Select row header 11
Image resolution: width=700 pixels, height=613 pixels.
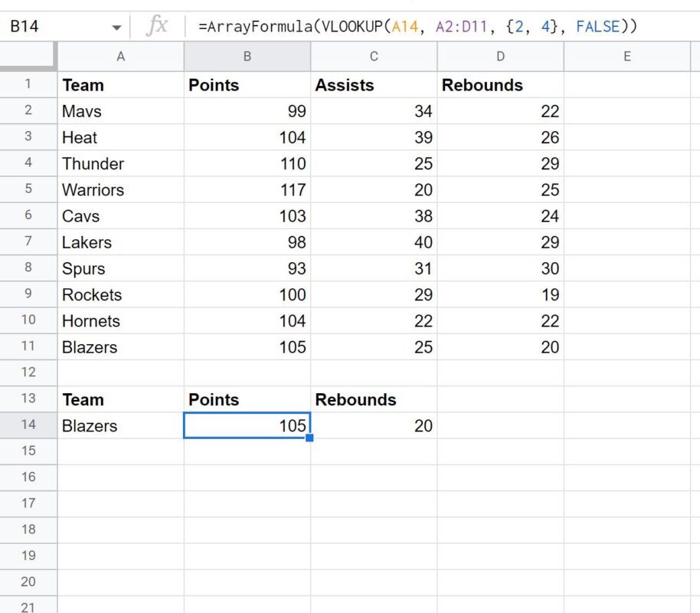(28, 347)
